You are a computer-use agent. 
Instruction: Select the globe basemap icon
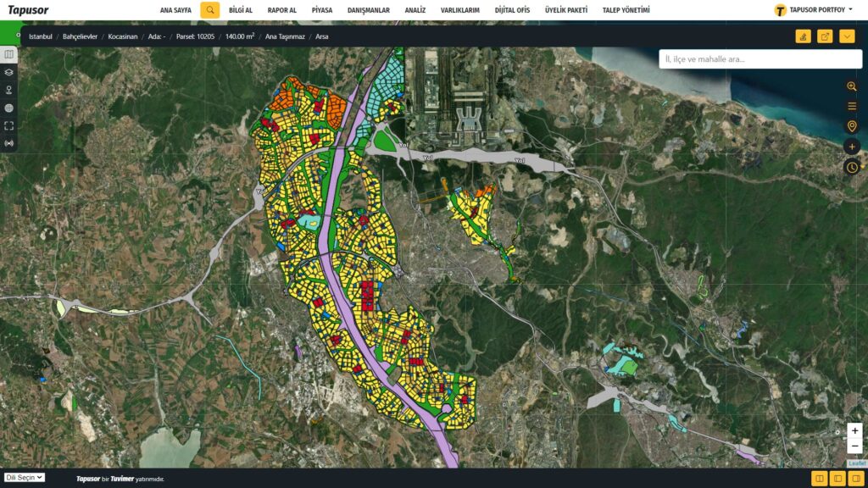point(9,108)
